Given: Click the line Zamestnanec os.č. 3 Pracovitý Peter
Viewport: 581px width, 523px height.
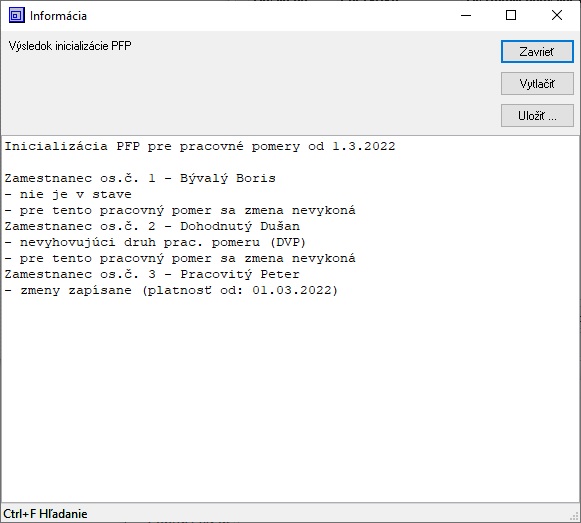Looking at the screenshot, I should click(152, 274).
